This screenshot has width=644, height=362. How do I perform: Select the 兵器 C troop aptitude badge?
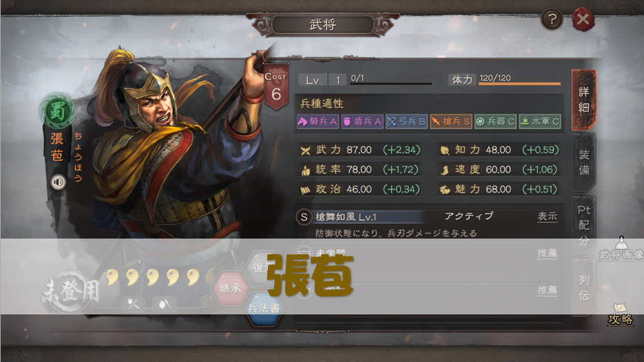495,121
